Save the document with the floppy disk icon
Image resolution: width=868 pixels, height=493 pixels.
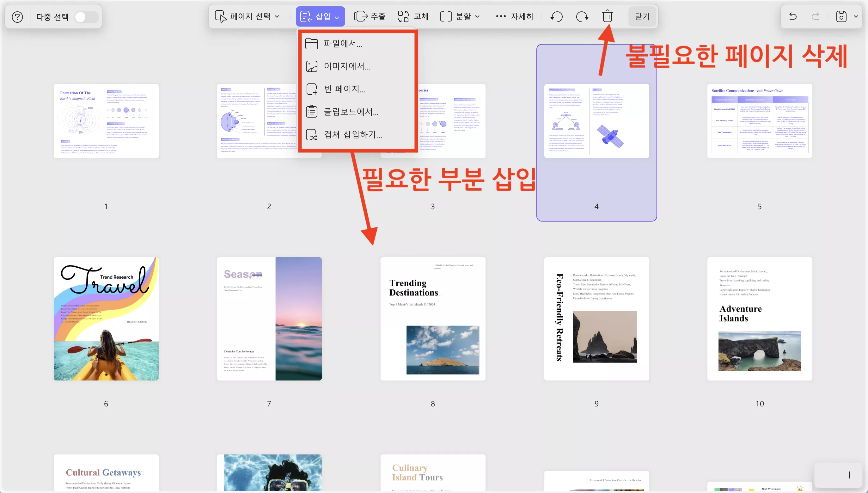coord(841,16)
